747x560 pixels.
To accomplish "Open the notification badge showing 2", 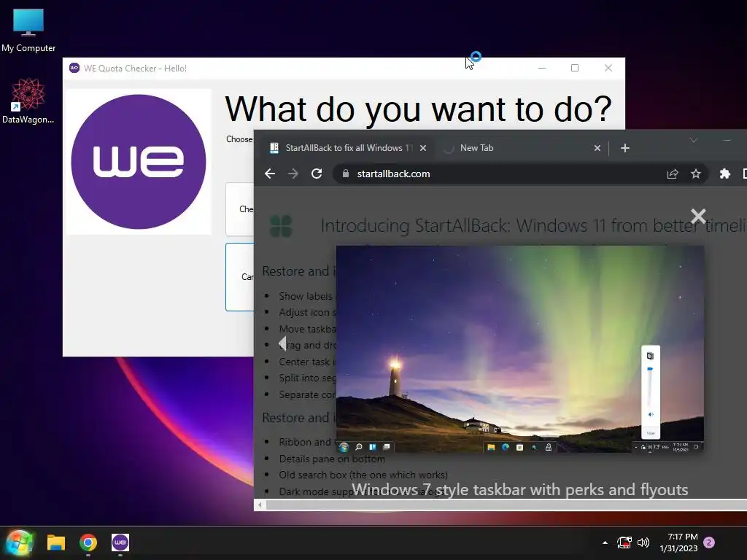I will pyautogui.click(x=709, y=542).
